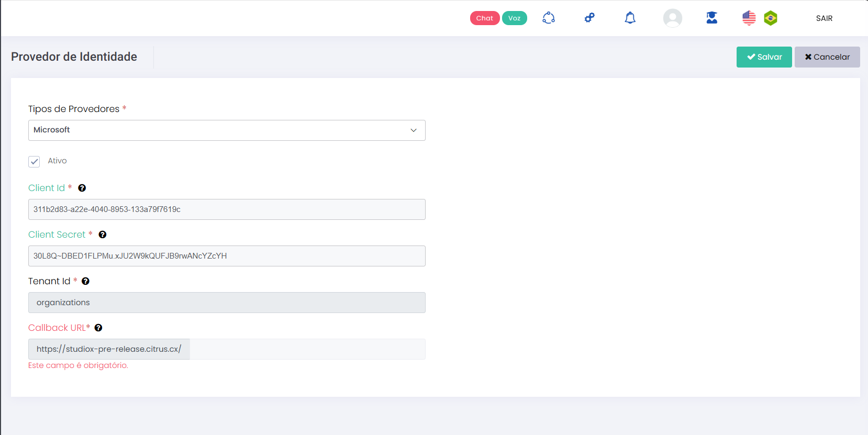
Task: Click the Cancelar button
Action: pyautogui.click(x=827, y=57)
